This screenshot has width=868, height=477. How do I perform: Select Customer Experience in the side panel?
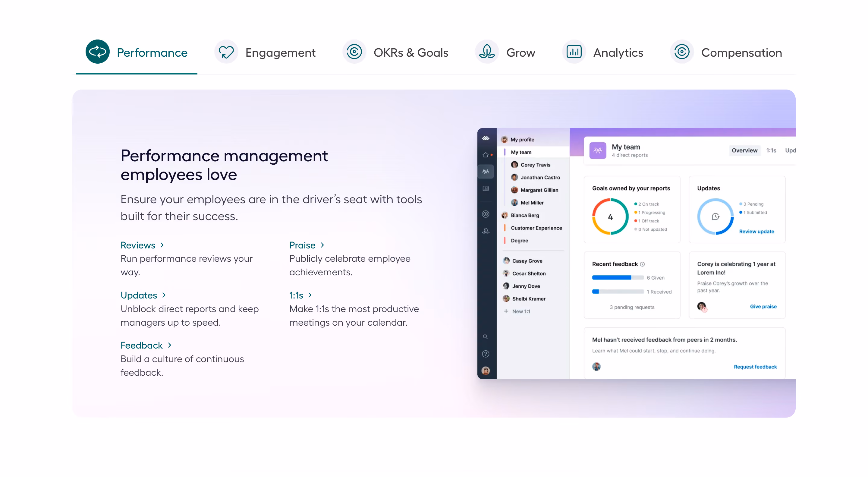click(x=536, y=228)
